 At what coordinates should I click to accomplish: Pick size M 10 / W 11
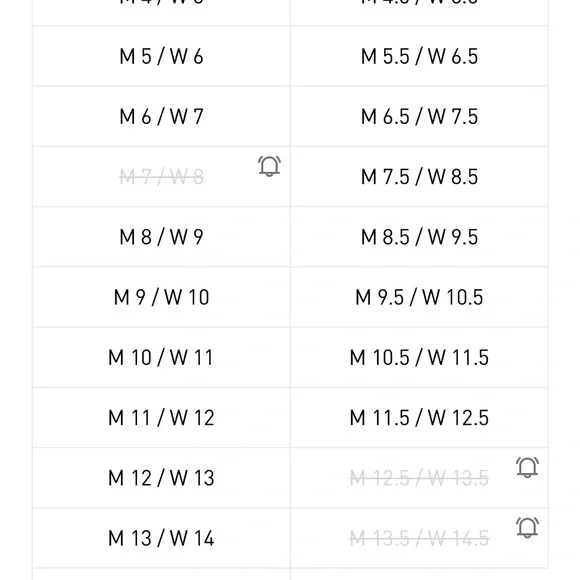[x=161, y=358]
